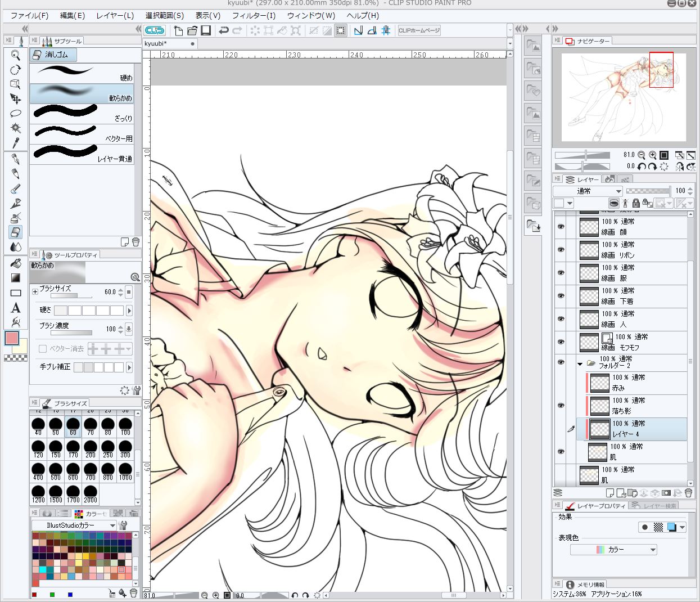The width and height of the screenshot is (700, 602).
Task: Select the Move layer tool
Action: click(x=16, y=98)
